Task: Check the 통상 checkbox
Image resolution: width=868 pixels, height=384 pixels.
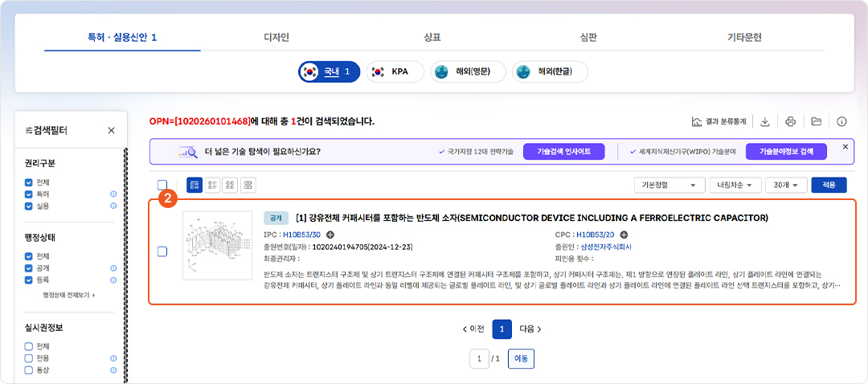Action: click(x=29, y=370)
